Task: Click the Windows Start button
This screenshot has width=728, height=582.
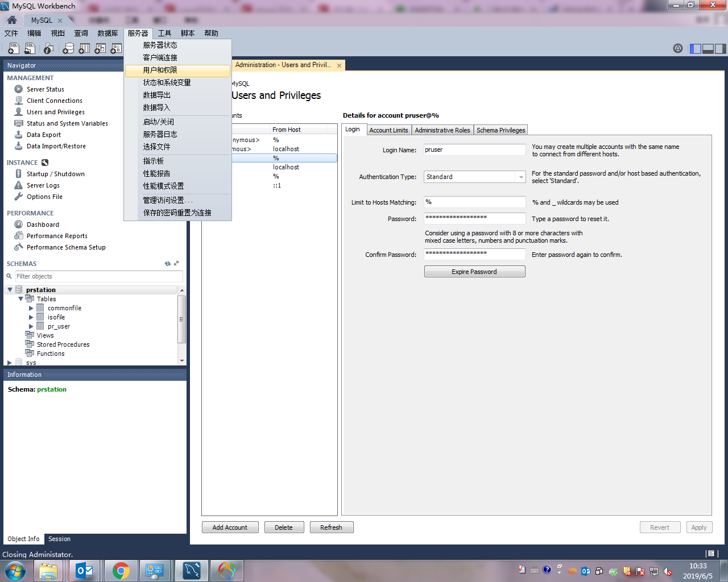Action: [x=16, y=571]
